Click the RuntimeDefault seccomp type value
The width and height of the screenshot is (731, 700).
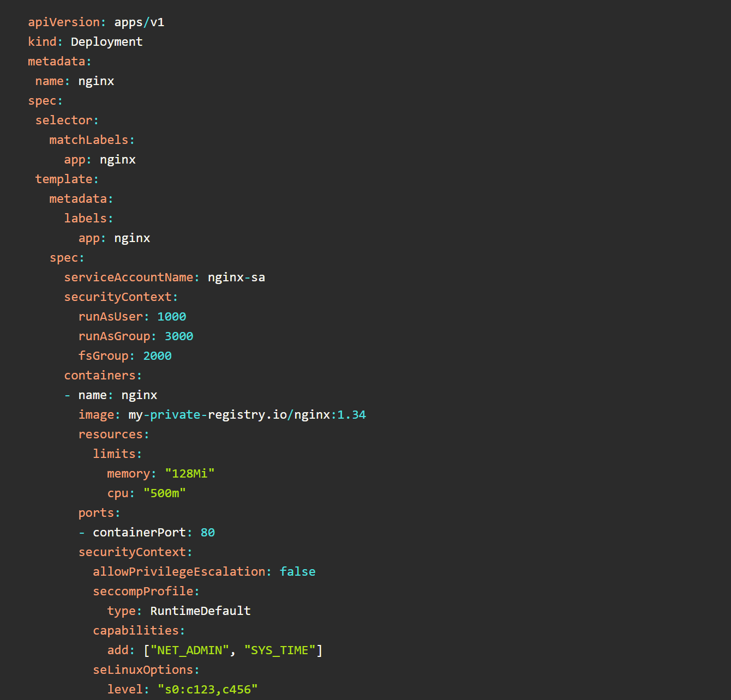[x=200, y=611]
